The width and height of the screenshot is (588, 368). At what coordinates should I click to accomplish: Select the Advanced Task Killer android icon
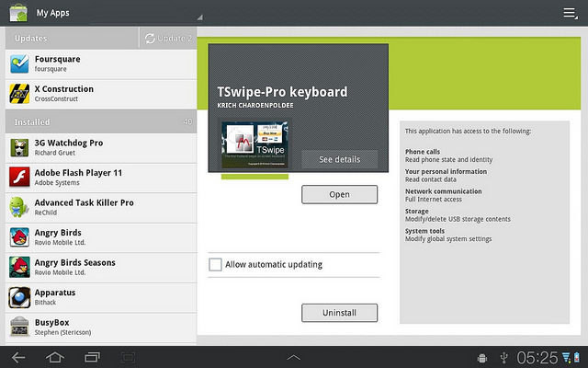point(19,207)
